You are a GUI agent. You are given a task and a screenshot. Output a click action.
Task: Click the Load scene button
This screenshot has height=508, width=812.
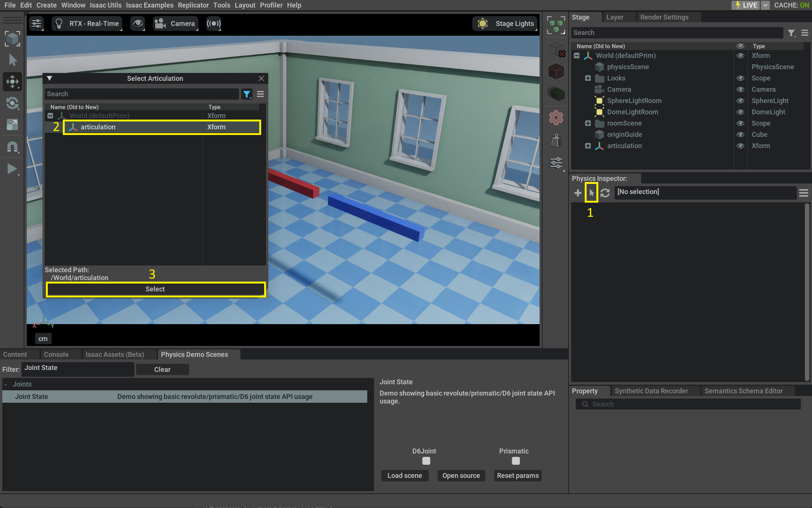(404, 476)
